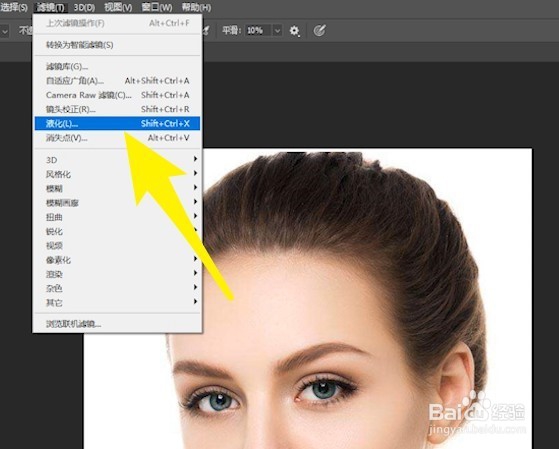Image resolution: width=559 pixels, height=449 pixels.
Task: Open the 选择(S) menu
Action: [x=14, y=7]
